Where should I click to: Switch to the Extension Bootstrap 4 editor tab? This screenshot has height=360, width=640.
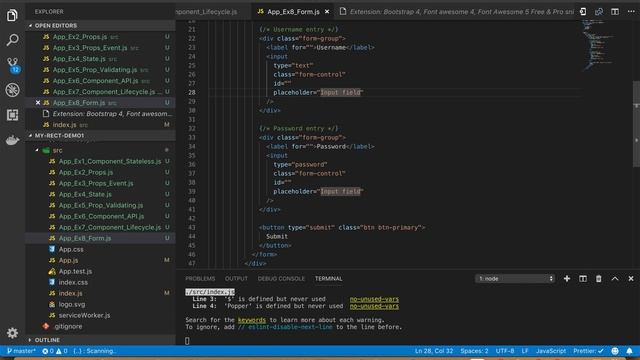click(x=456, y=12)
